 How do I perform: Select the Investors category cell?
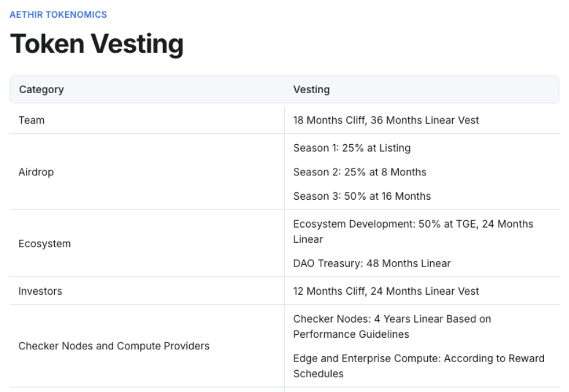[40, 292]
